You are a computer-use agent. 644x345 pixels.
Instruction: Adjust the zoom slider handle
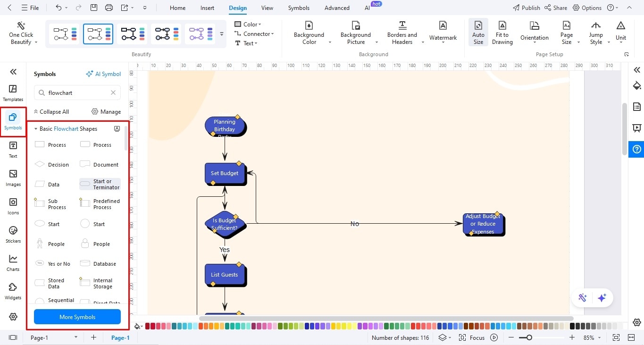click(529, 337)
